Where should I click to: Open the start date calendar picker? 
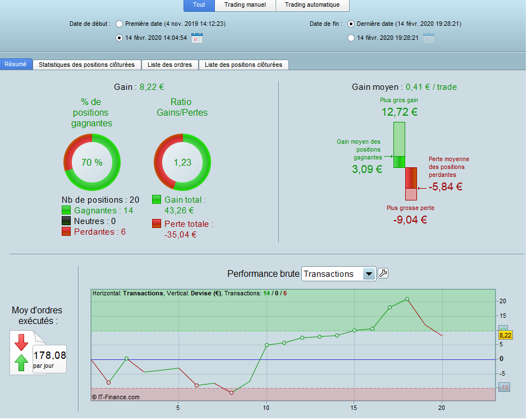(x=197, y=38)
